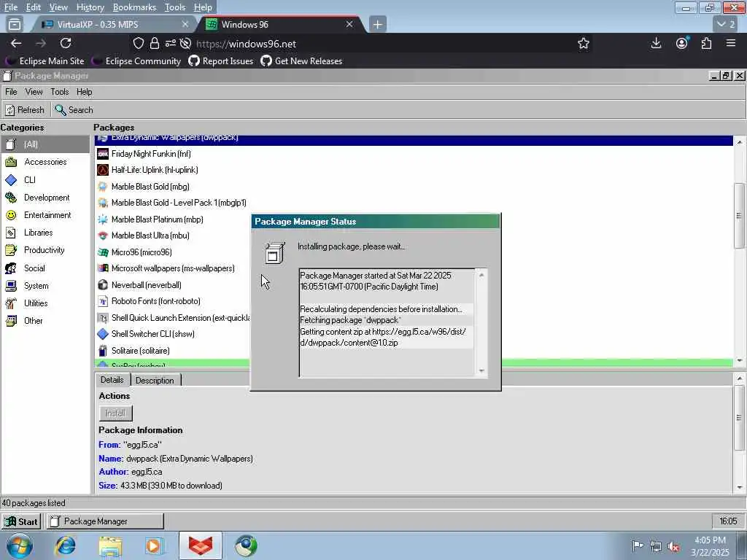747x560 pixels.
Task: Click the Solitaire package icon
Action: (103, 351)
